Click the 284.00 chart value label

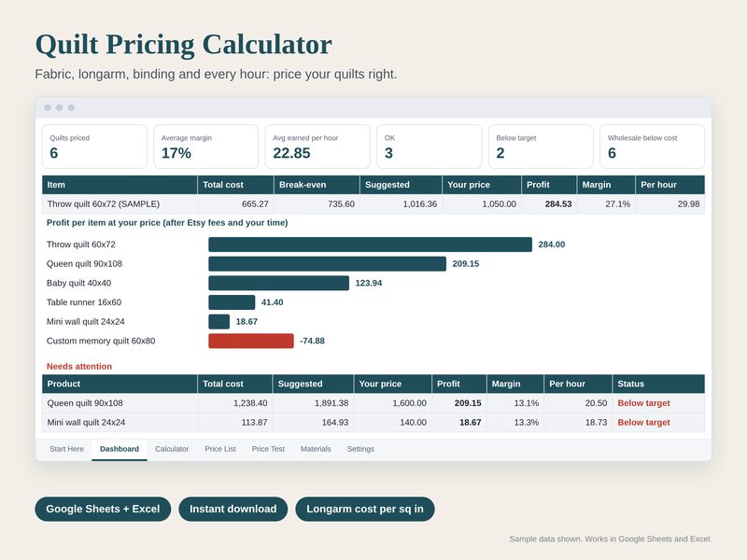[x=552, y=245]
